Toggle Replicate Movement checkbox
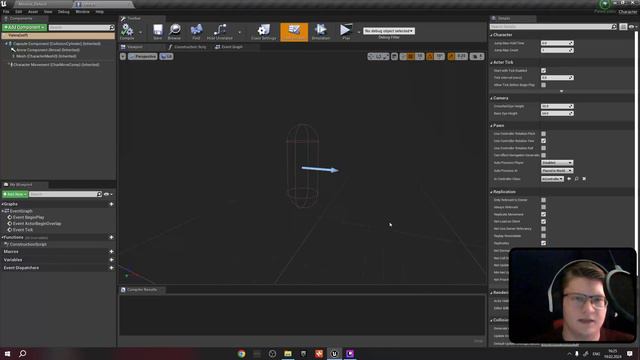The height and width of the screenshot is (360, 640). coord(543,214)
